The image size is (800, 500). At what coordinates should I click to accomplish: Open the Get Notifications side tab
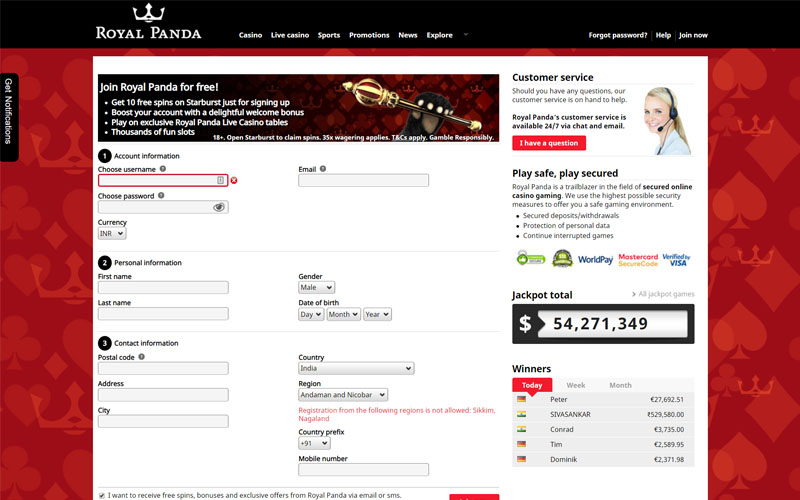click(9, 117)
